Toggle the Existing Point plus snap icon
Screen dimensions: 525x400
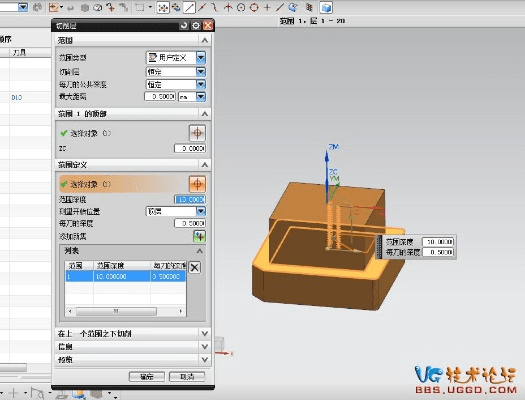pyautogui.click(x=267, y=8)
